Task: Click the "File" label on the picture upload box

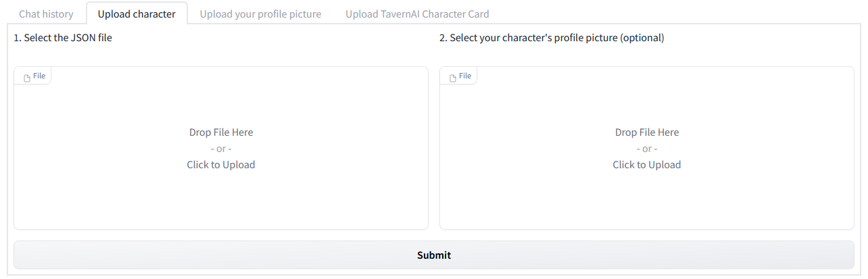Action: click(465, 76)
